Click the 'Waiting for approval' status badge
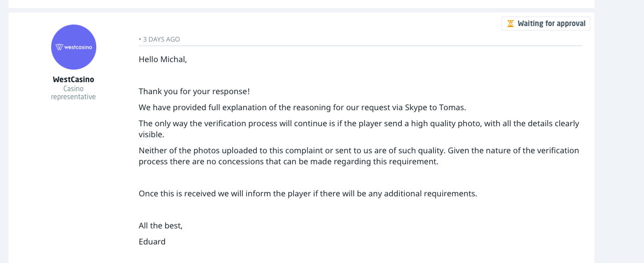Image resolution: width=644 pixels, height=263 pixels. point(546,24)
